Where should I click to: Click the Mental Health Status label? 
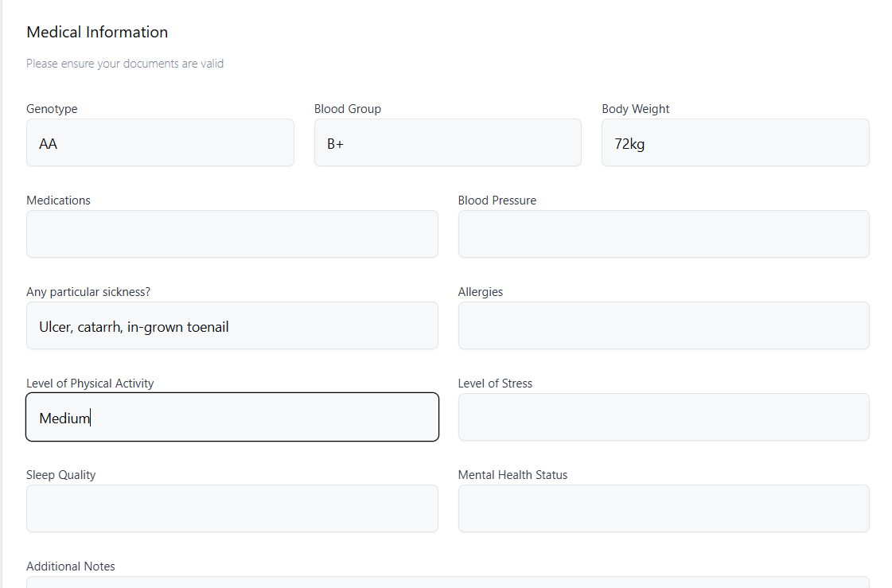point(512,475)
